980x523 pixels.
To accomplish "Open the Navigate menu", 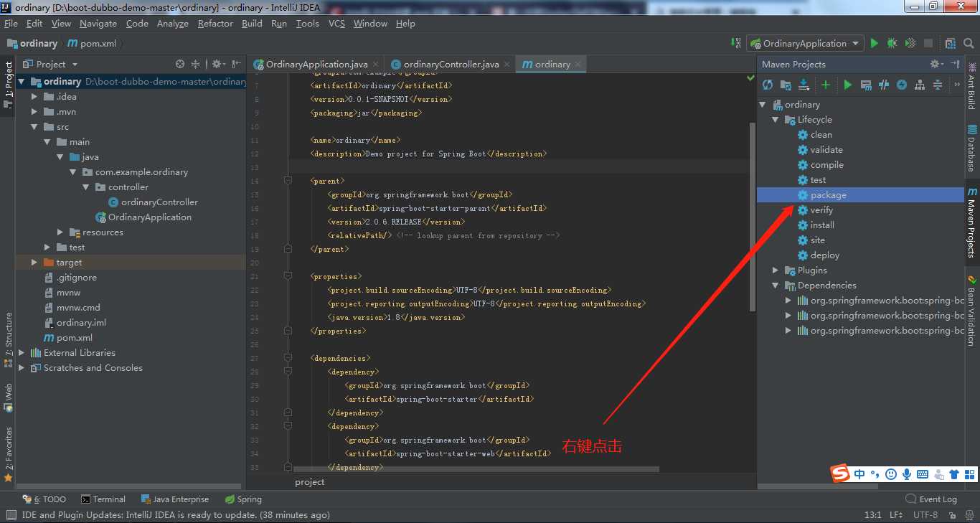I will [x=98, y=24].
